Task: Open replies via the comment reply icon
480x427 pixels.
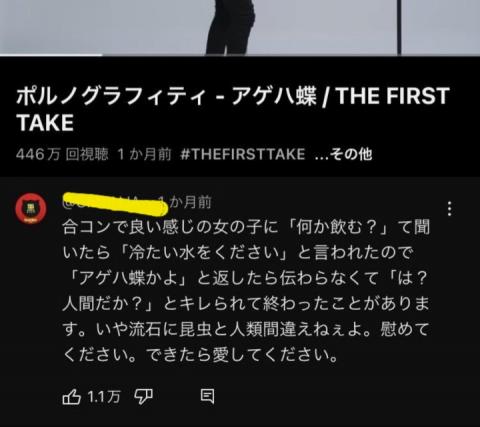Action: [x=207, y=396]
